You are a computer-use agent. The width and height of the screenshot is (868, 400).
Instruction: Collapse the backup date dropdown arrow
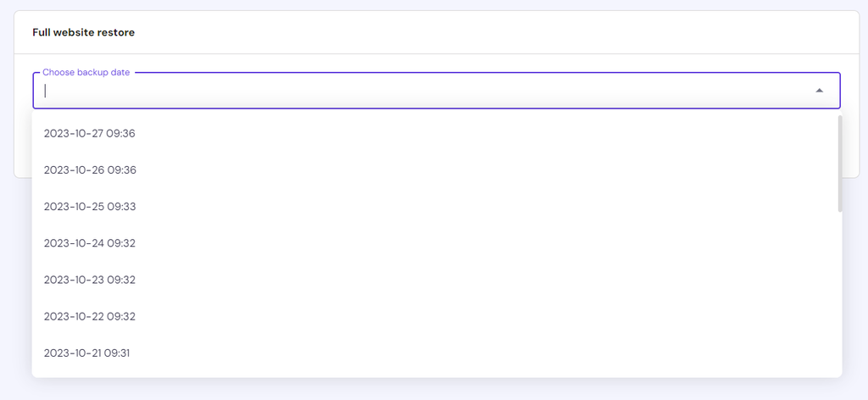pyautogui.click(x=820, y=90)
